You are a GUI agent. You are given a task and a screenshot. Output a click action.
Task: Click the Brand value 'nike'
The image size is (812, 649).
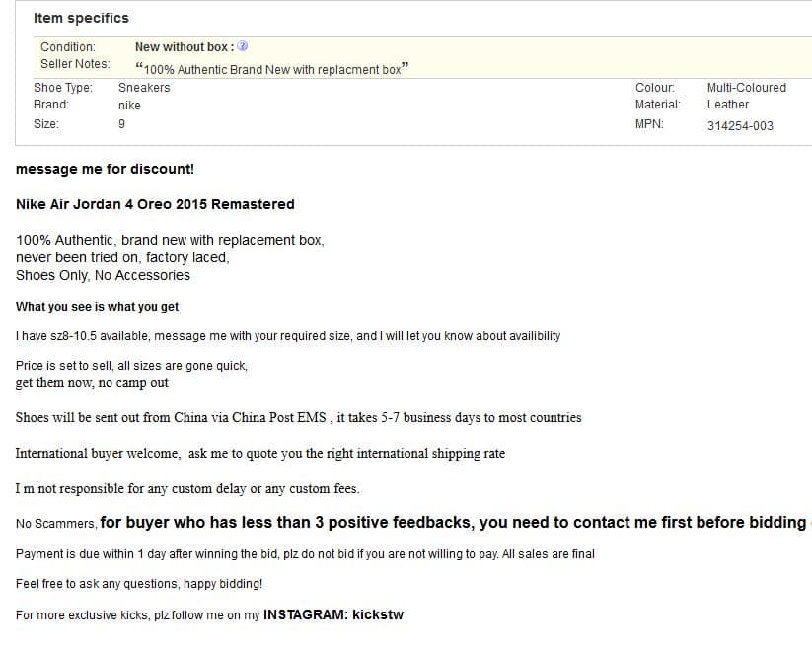coord(129,106)
